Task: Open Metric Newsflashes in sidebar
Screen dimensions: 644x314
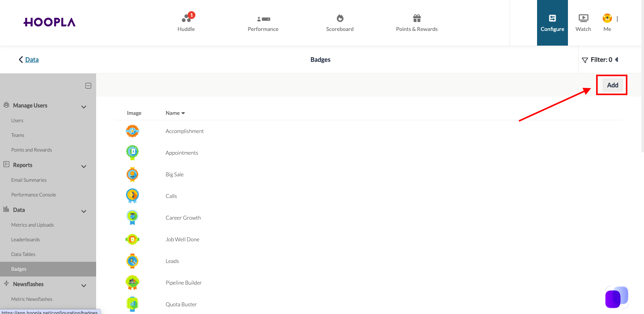Action: coord(32,299)
